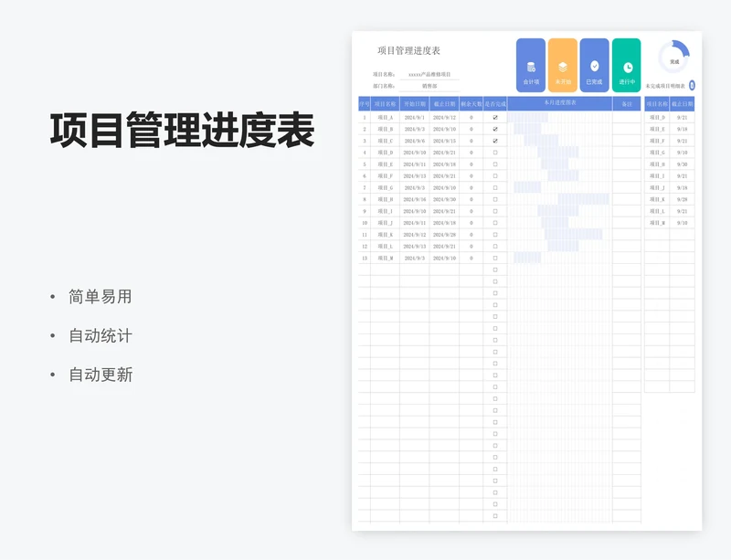The height and width of the screenshot is (560, 731).
Task: Click the 开始日期 column header
Action: click(x=415, y=104)
